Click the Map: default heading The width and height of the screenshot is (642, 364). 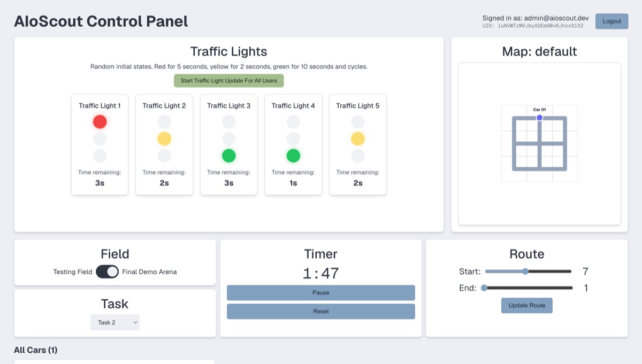(x=539, y=51)
